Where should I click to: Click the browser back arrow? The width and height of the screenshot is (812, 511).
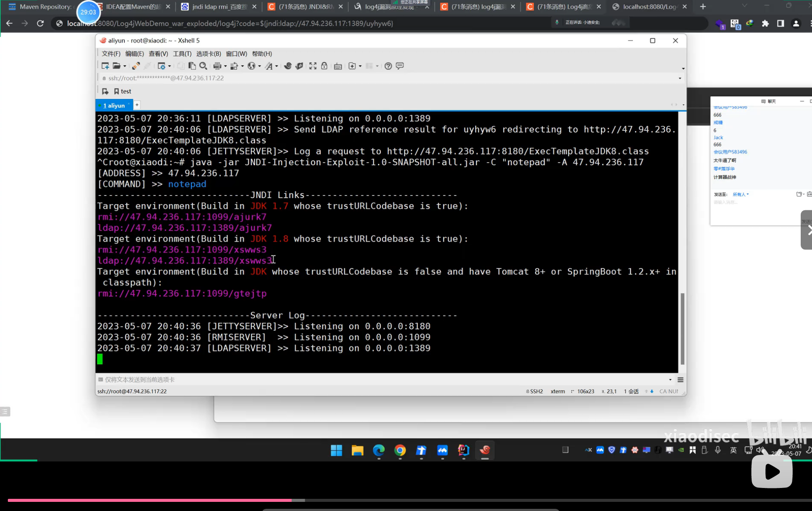tap(9, 23)
